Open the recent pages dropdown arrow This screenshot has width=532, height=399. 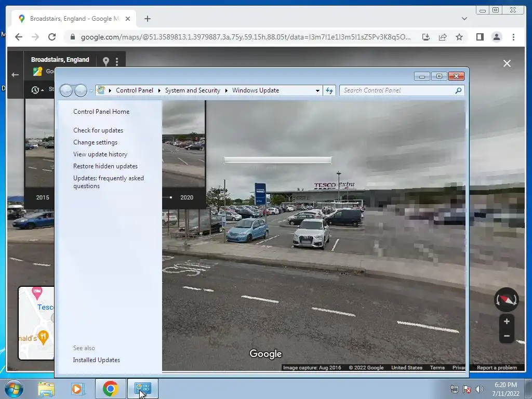pyautogui.click(x=91, y=91)
